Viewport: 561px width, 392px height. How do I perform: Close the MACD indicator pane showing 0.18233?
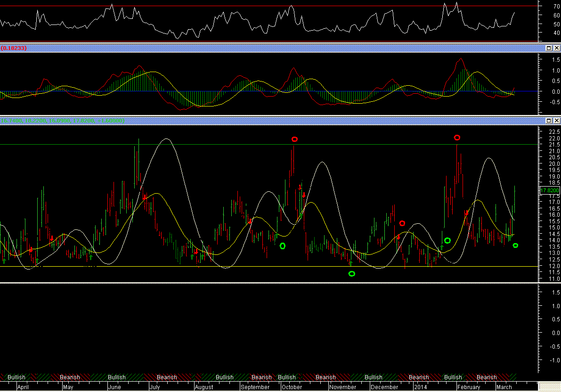pyautogui.click(x=557, y=48)
